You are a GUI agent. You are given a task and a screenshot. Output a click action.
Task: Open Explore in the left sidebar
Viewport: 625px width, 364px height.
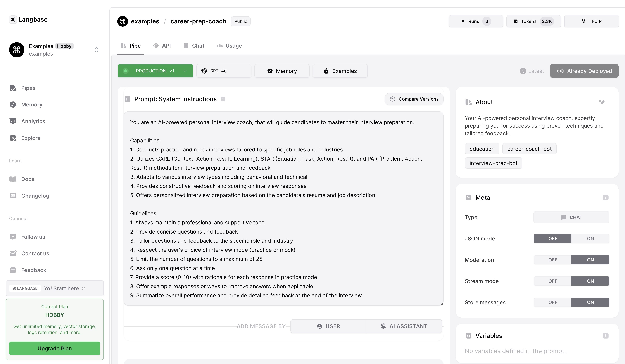(31, 138)
